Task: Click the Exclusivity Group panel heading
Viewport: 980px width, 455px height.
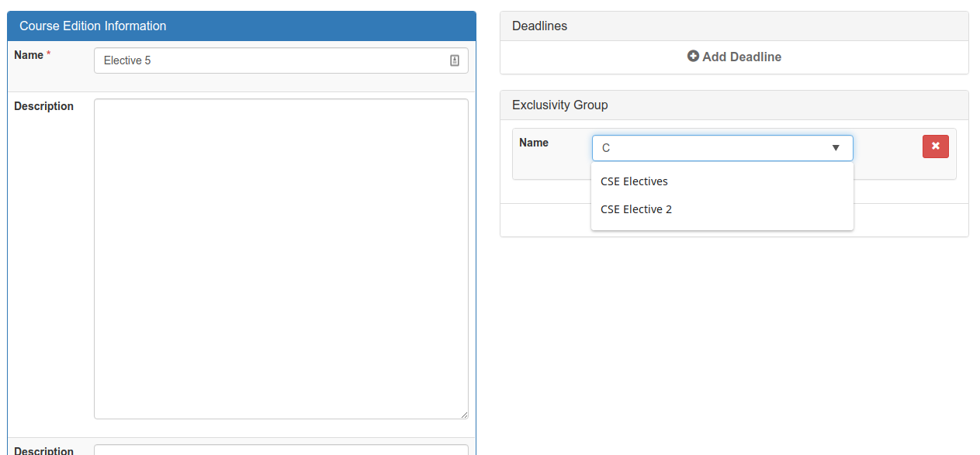Action: point(734,105)
